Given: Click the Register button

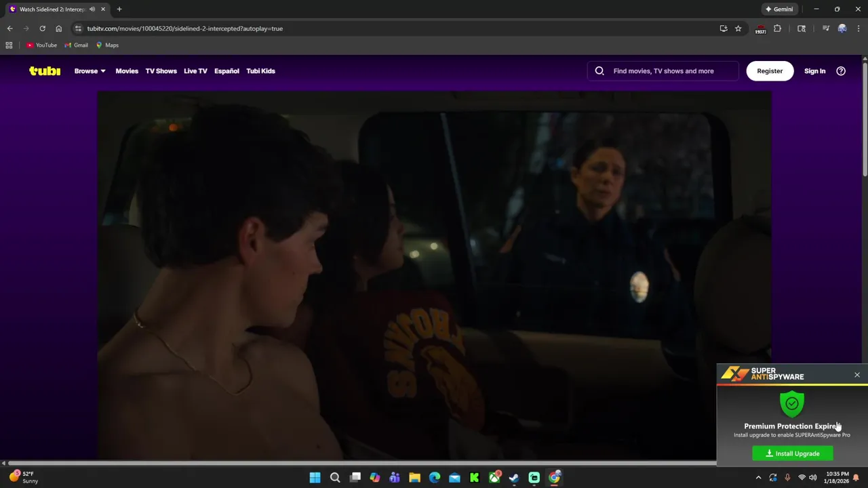Looking at the screenshot, I should coord(770,70).
